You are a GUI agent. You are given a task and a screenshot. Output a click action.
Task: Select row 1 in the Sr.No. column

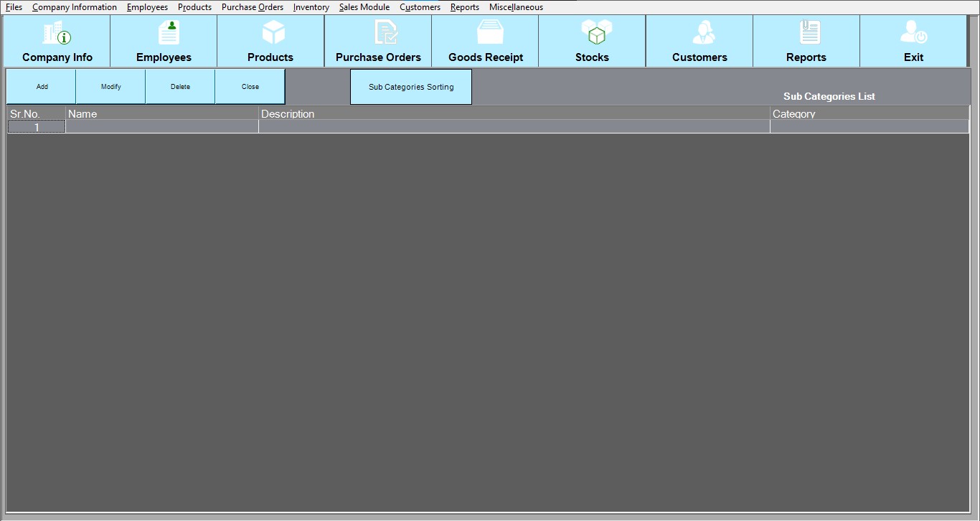37,127
